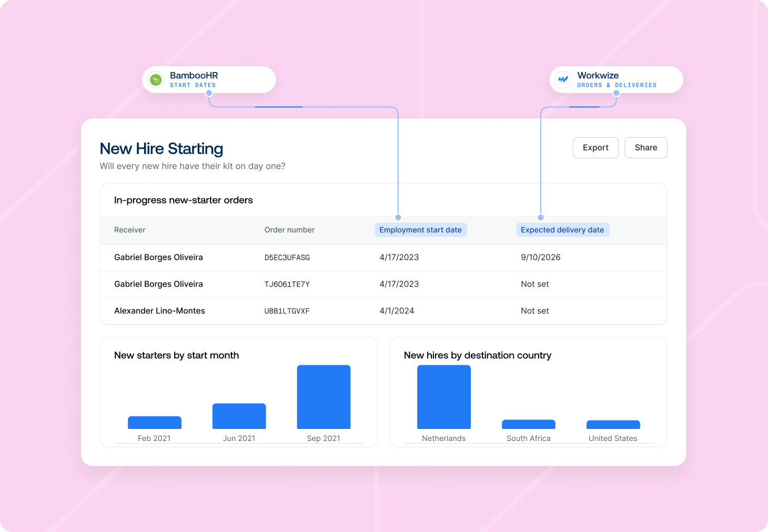Click Not set in TJ6061TE7Y row
This screenshot has height=532, width=768.
(x=535, y=284)
